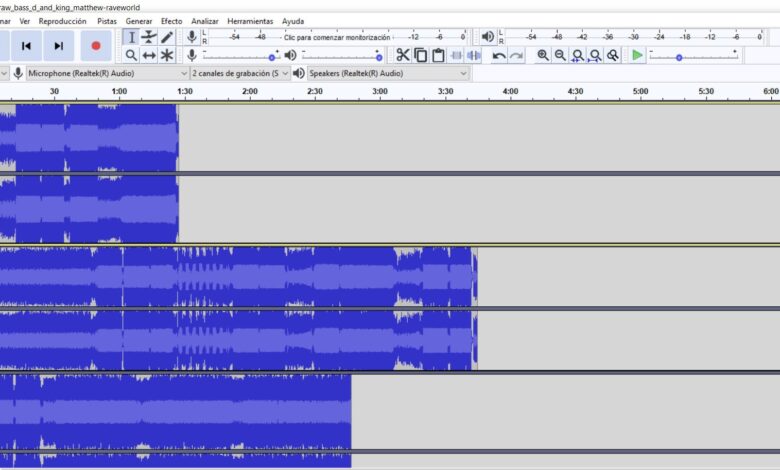Cut selection with the scissors icon
Viewport: 780px width, 470px height.
pyautogui.click(x=402, y=55)
